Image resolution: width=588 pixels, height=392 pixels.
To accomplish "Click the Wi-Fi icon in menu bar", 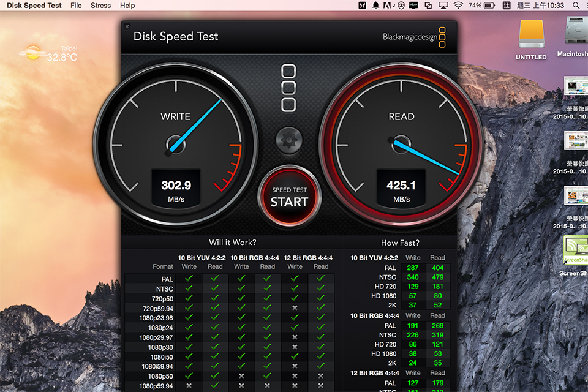I will (x=458, y=6).
